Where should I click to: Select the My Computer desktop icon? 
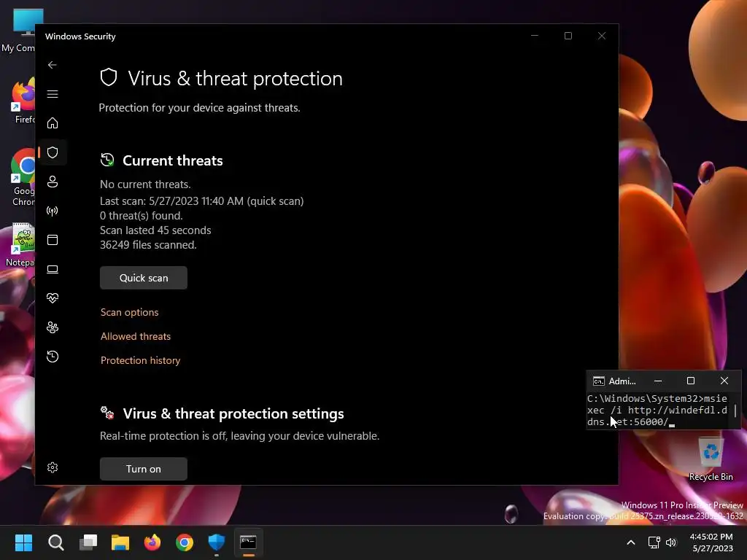pyautogui.click(x=19, y=29)
